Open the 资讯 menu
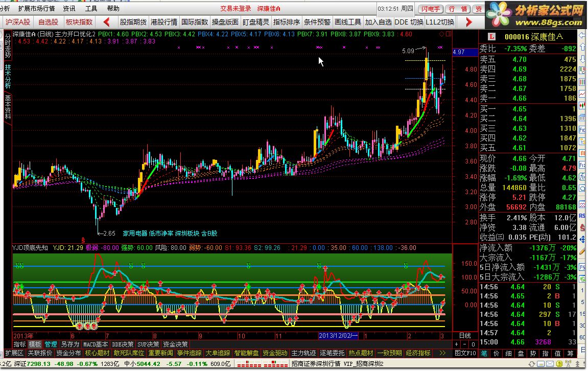Image resolution: width=588 pixels, height=371 pixels. [x=69, y=8]
